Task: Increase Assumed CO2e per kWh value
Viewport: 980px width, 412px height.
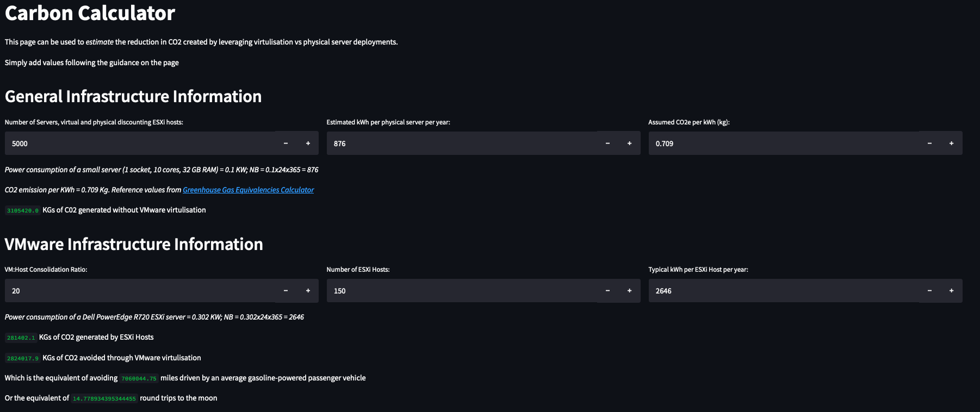Action: click(952, 143)
